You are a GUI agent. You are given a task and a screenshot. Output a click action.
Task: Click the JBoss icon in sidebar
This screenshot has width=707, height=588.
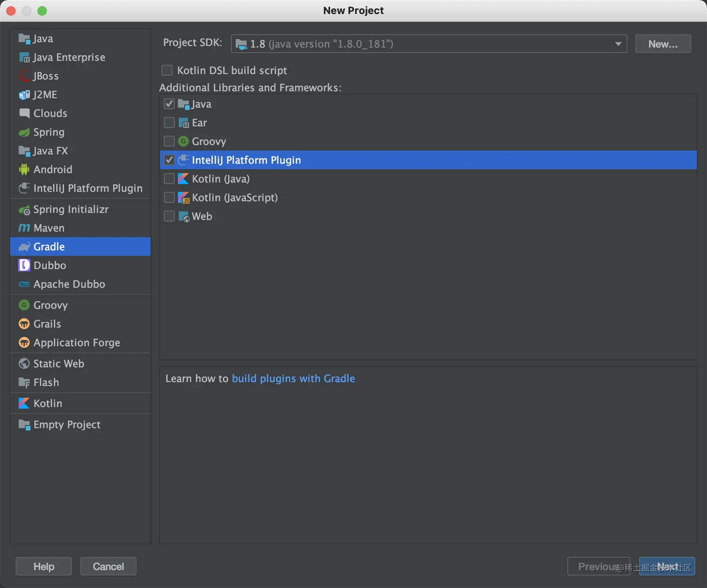pyautogui.click(x=24, y=76)
